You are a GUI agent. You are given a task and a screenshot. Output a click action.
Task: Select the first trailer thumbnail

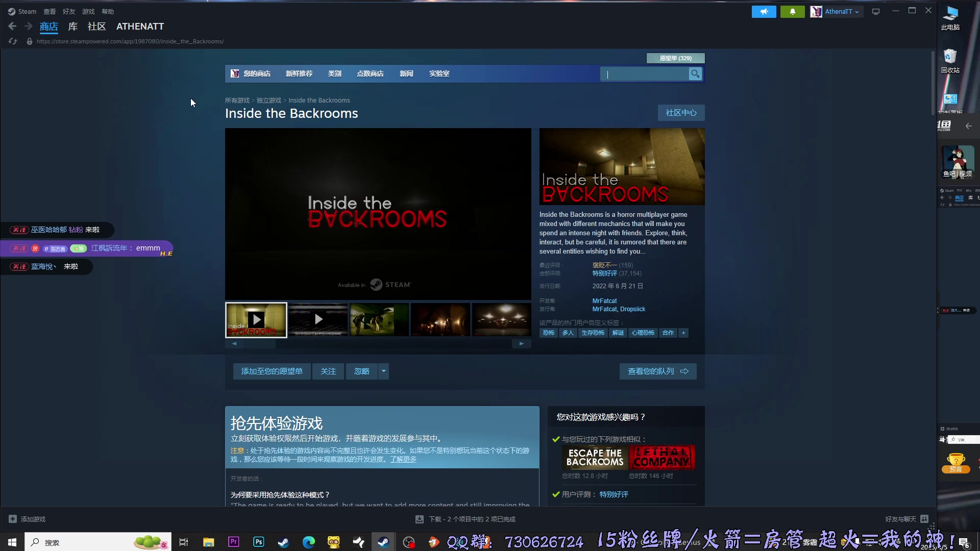(256, 320)
